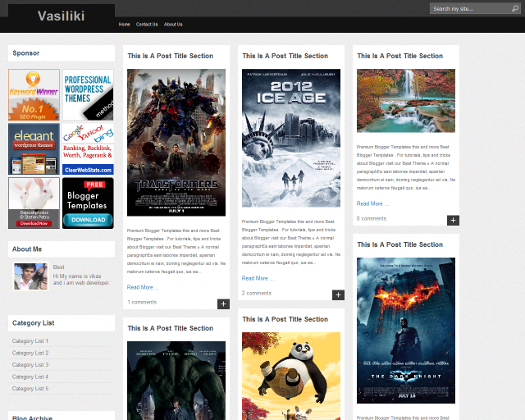Open the Contact Us menu item

click(147, 25)
